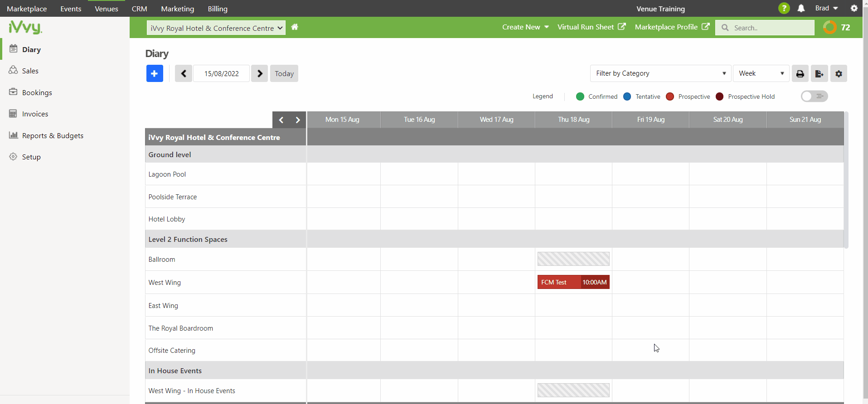Click the Reports & Budgets chart icon
868x404 pixels.
pos(14,135)
